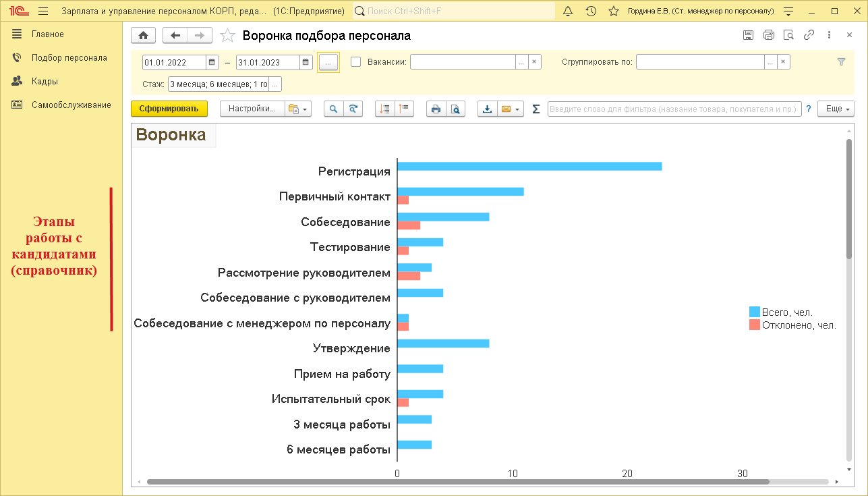
Task: Click find next toolbar icon
Action: pos(353,109)
